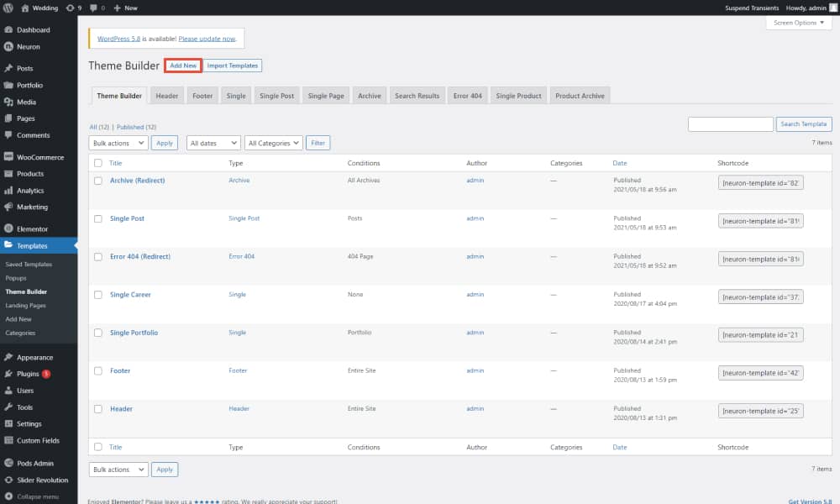Switch to the Search Results tab
Screen dimensions: 840x504
(417, 96)
